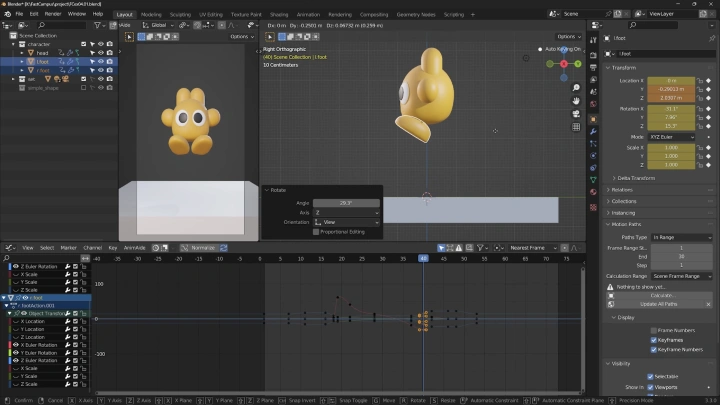Enable the simple_shape collection checkbox

[x=84, y=88]
